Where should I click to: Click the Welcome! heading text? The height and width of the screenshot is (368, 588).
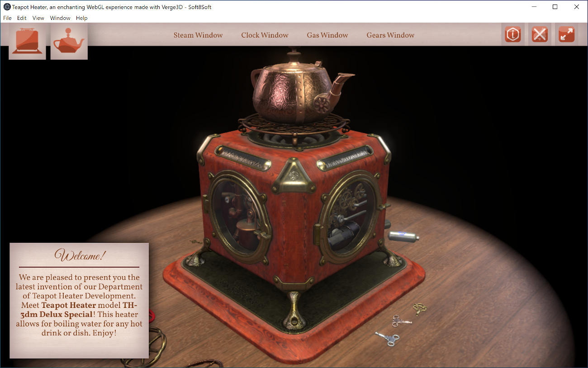80,255
